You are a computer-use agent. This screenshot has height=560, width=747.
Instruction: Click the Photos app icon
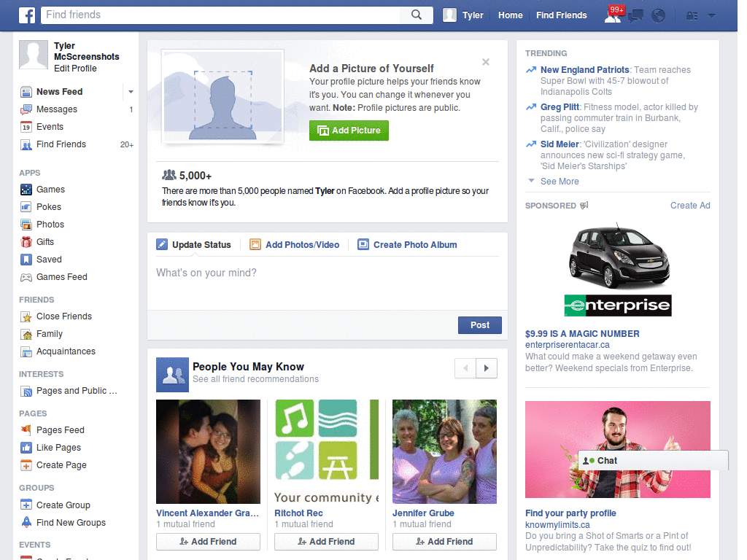tap(26, 225)
